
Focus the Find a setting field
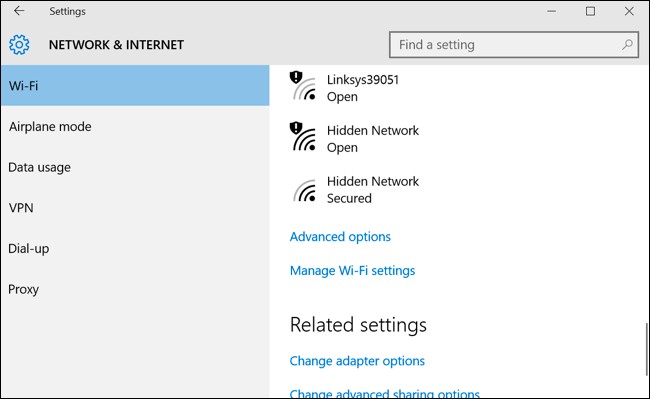[x=514, y=45]
